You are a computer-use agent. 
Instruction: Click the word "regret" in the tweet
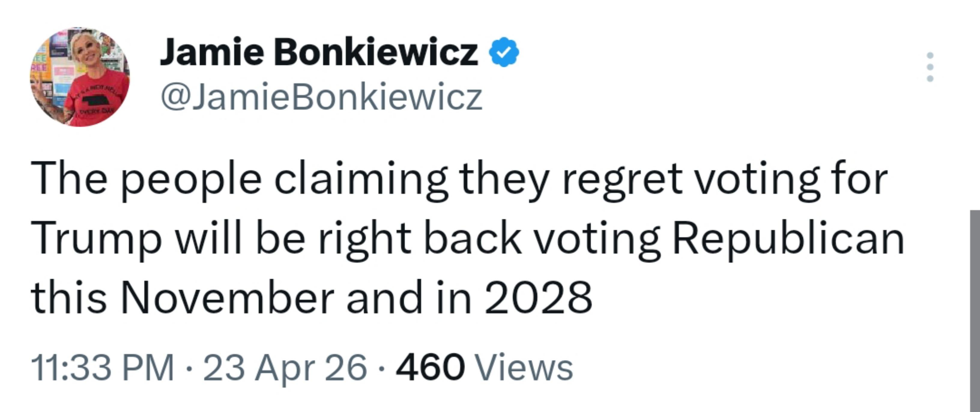pyautogui.click(x=621, y=180)
